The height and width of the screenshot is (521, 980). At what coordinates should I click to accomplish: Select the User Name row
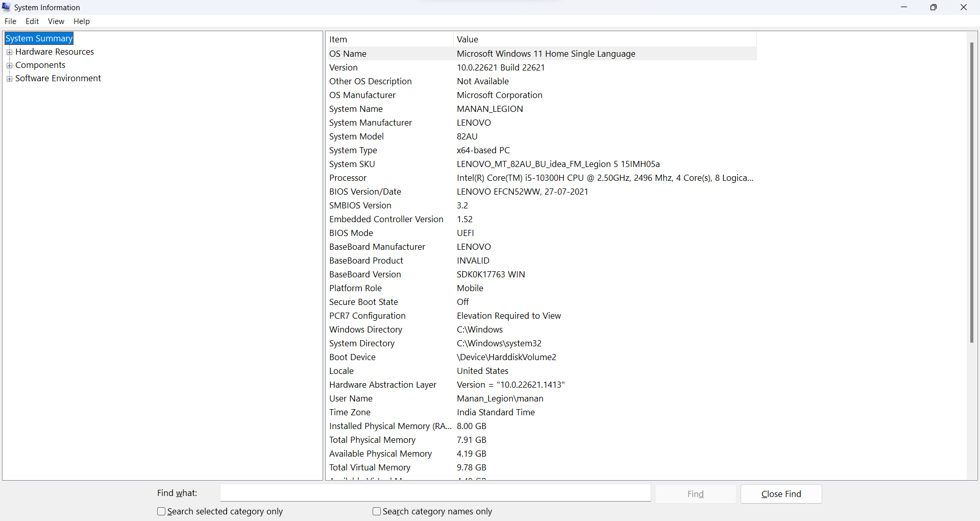tap(541, 398)
